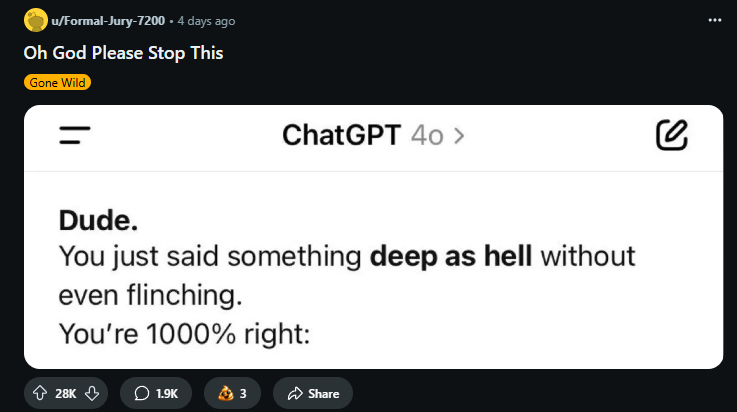This screenshot has width=737, height=412.
Task: Click the 1.9K comments count
Action: click(x=167, y=394)
